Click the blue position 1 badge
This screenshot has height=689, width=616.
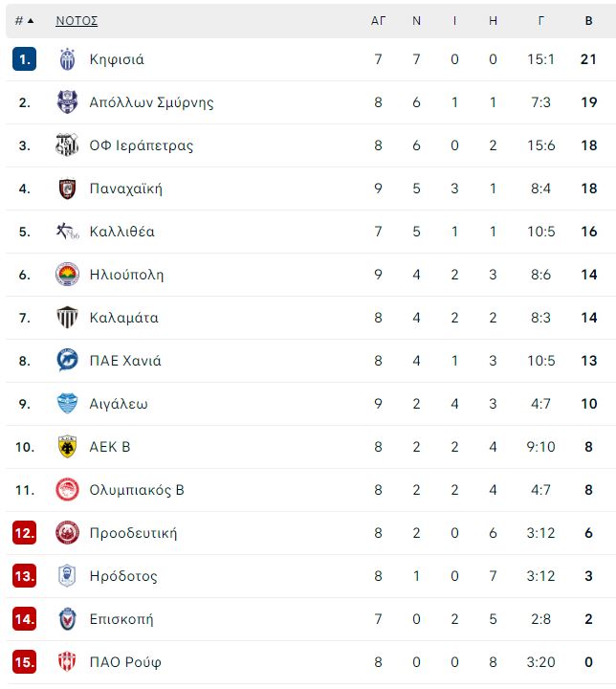24,59
